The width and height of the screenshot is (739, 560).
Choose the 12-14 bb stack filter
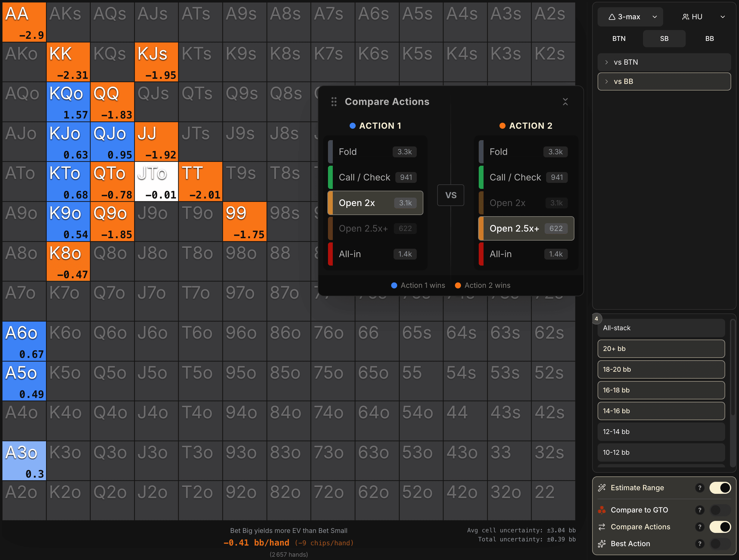coord(661,432)
